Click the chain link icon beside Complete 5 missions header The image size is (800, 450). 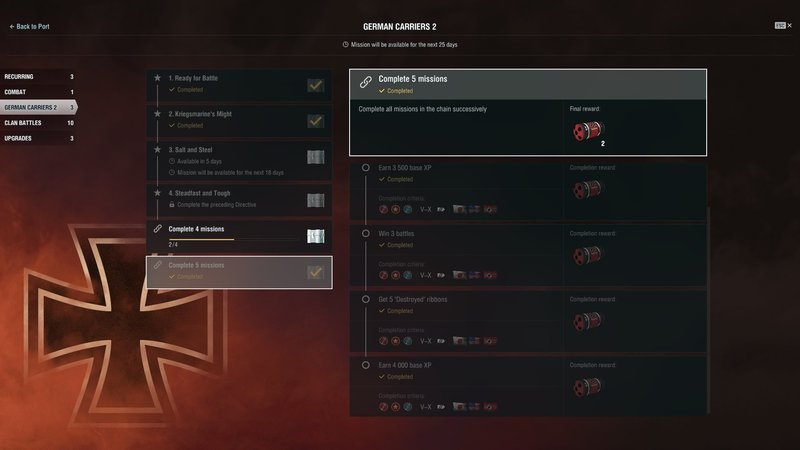pyautogui.click(x=365, y=82)
